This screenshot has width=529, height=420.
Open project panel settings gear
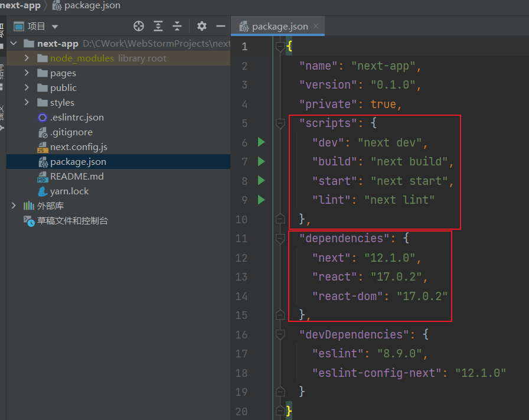(x=202, y=26)
